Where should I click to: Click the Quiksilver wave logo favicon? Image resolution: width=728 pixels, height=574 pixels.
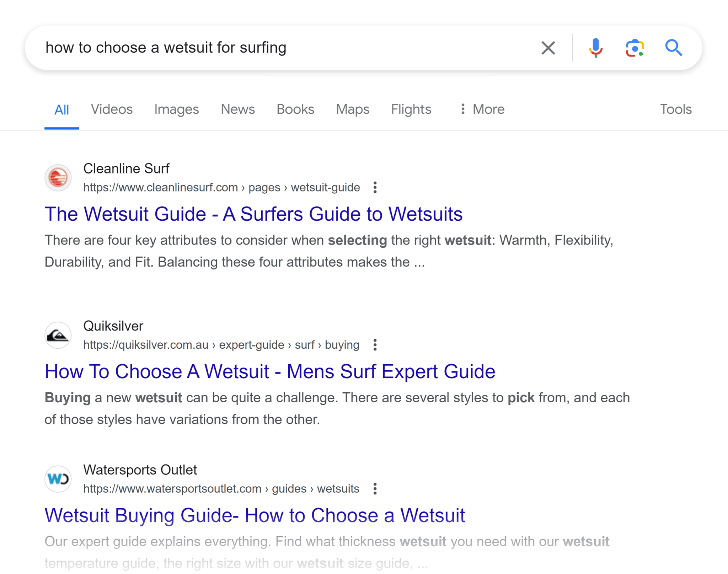[x=58, y=335]
